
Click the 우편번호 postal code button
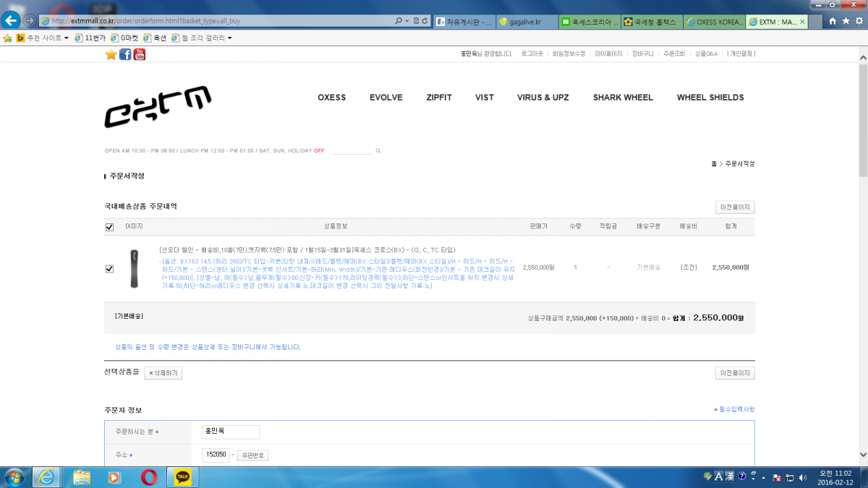click(252, 455)
